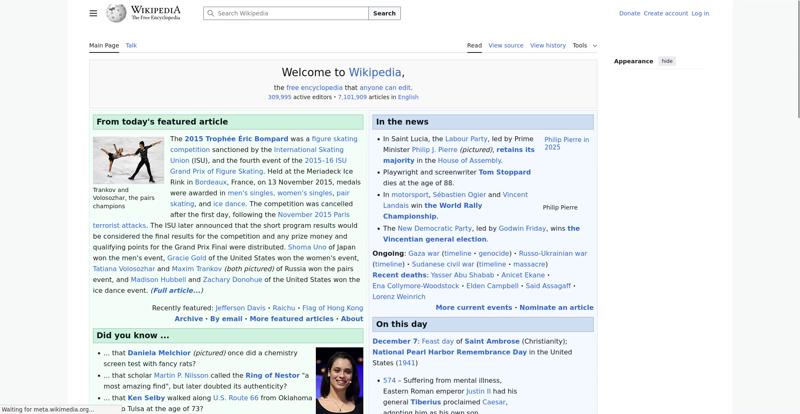
Task: Click the search magnifier icon
Action: (x=210, y=14)
